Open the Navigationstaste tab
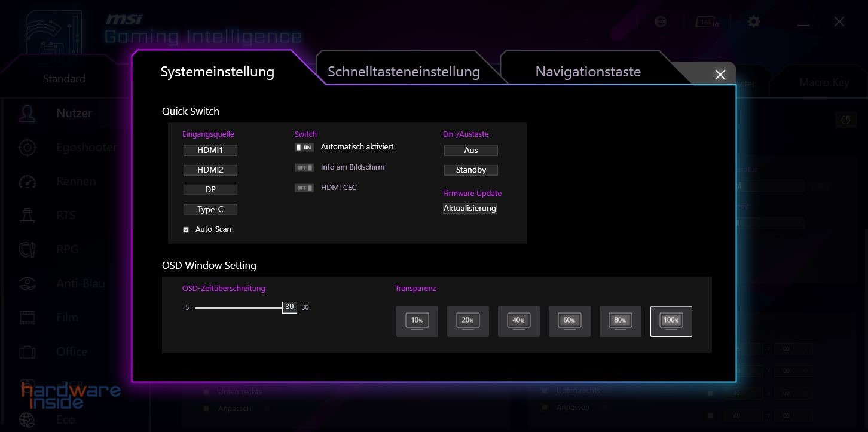This screenshot has height=432, width=868. (588, 72)
